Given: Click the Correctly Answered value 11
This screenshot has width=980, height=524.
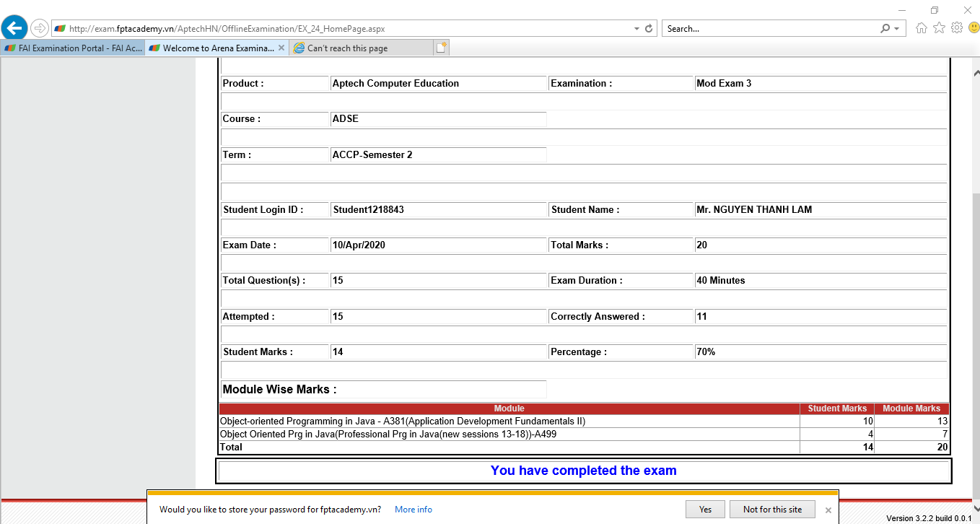Looking at the screenshot, I should pyautogui.click(x=701, y=317).
